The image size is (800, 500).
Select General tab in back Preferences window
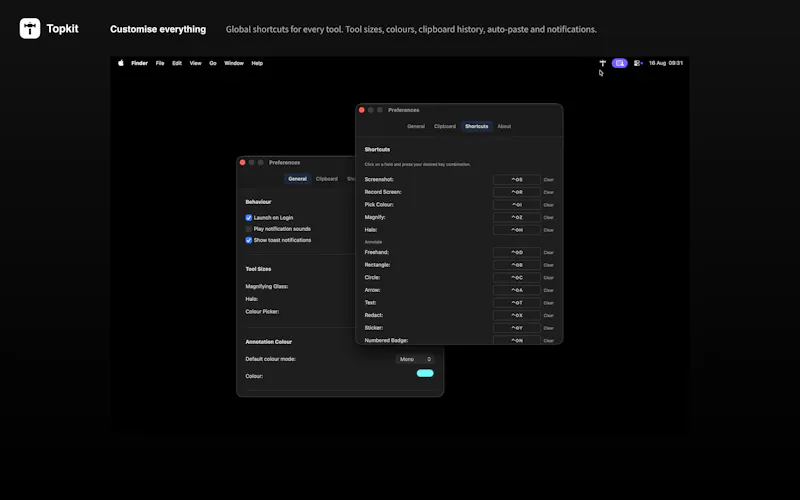[297, 179]
